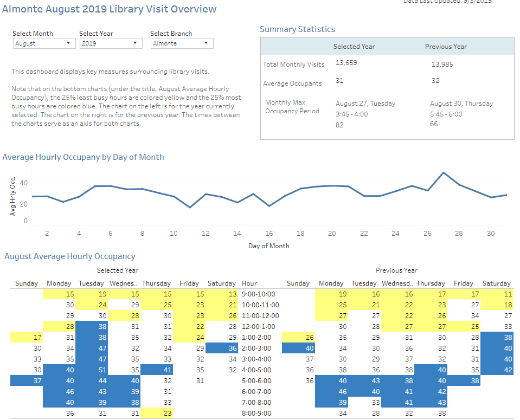The width and height of the screenshot is (520, 420).
Task: Click the line chart dip at day 11
Action: 190,207
